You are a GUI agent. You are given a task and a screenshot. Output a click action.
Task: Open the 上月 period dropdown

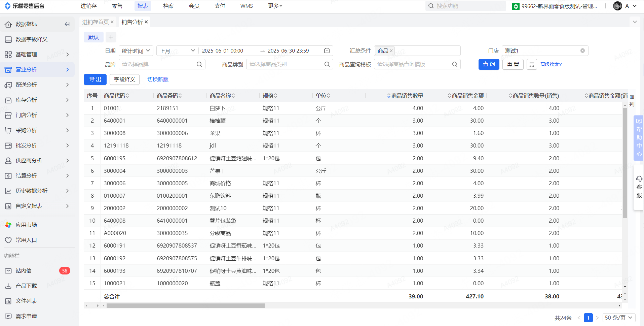[177, 51]
